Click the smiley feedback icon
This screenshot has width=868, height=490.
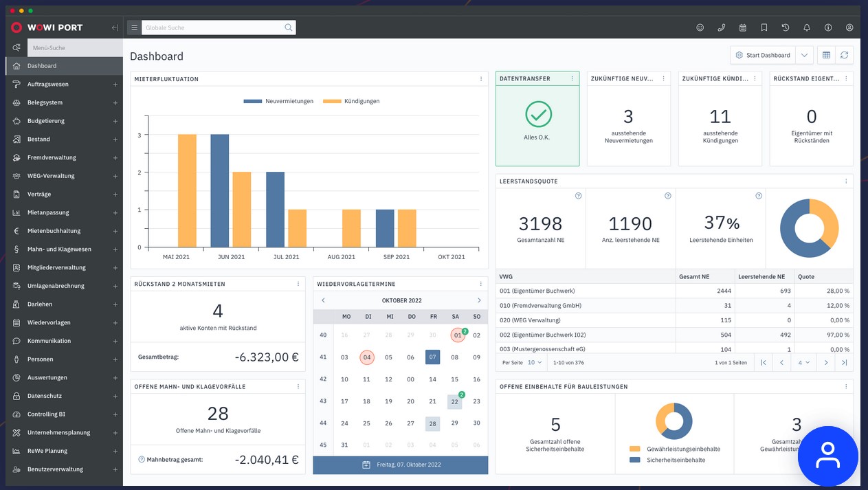pos(700,27)
